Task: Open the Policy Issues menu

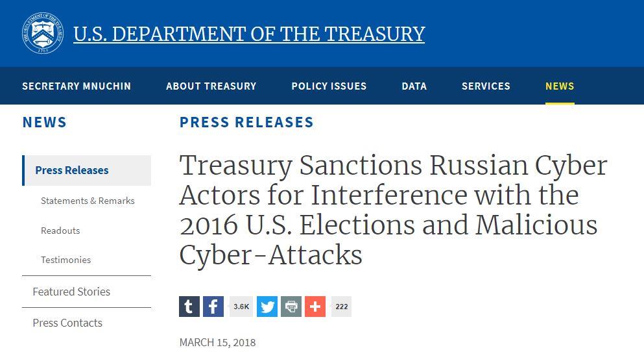Action: point(329,86)
